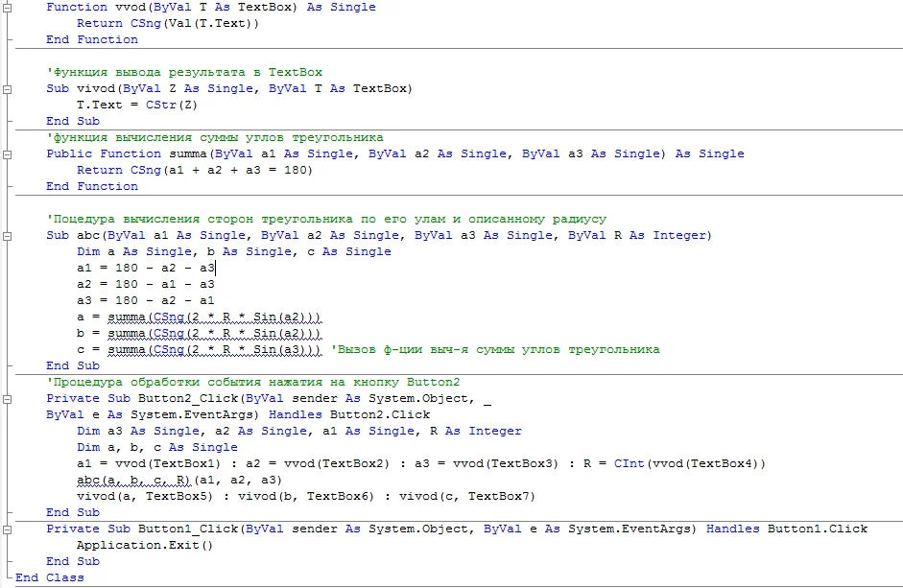Click the function name 'summa' in its declaration

coord(188,153)
